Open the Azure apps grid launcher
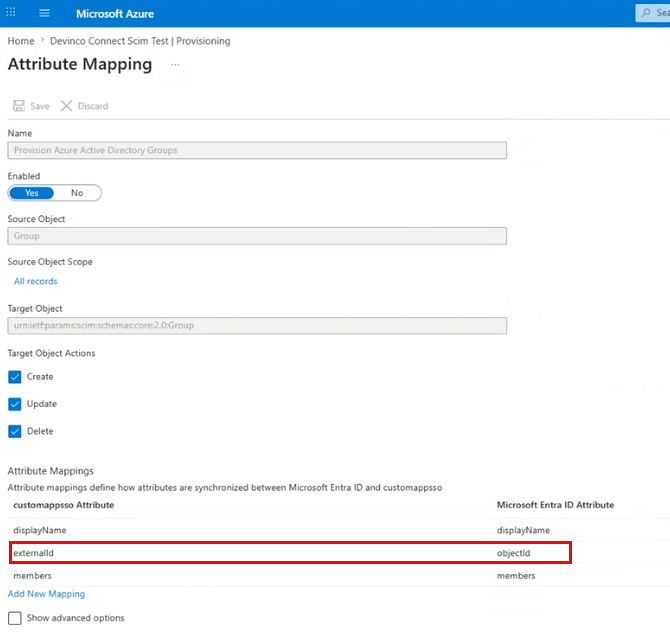 (x=11, y=12)
